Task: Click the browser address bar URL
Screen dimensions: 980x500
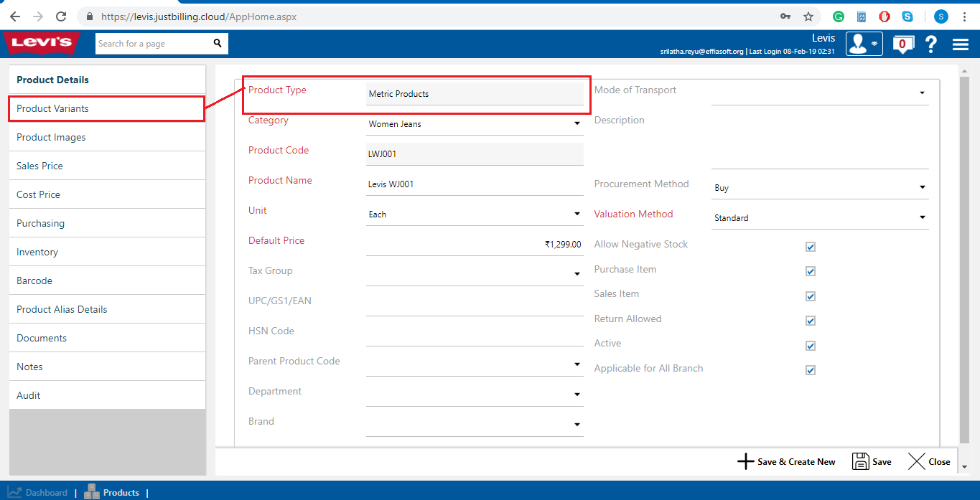Action: point(199,16)
